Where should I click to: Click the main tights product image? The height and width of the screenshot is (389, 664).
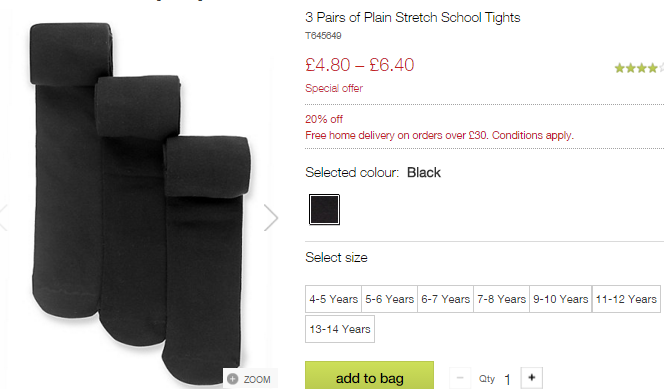tap(140, 201)
